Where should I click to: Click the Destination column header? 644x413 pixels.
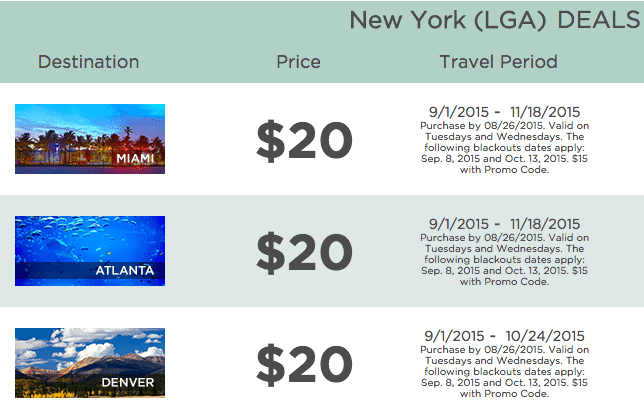pos(89,62)
